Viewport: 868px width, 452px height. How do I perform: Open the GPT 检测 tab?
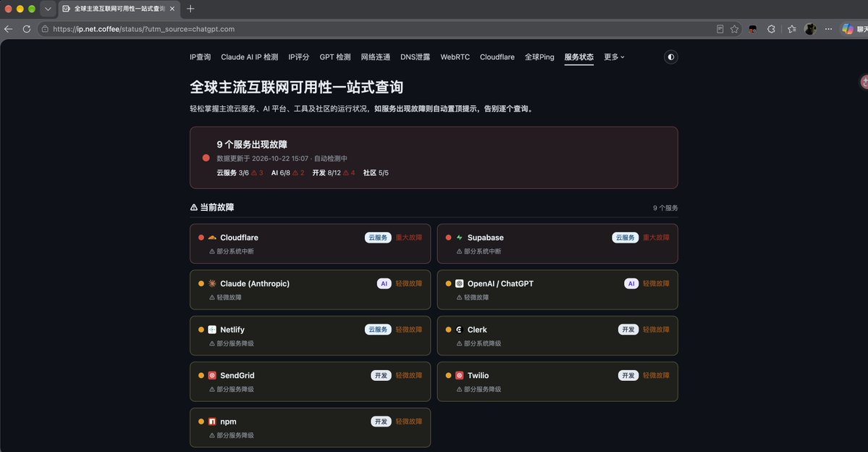click(x=335, y=57)
